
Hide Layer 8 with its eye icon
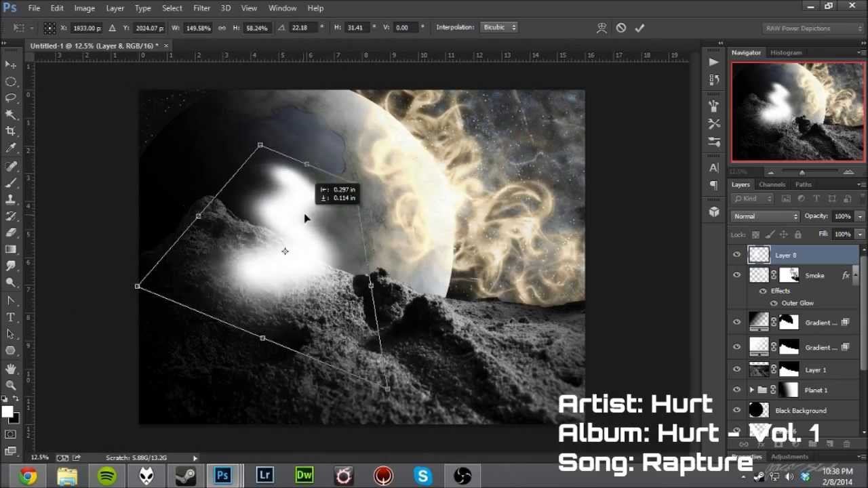coord(737,255)
